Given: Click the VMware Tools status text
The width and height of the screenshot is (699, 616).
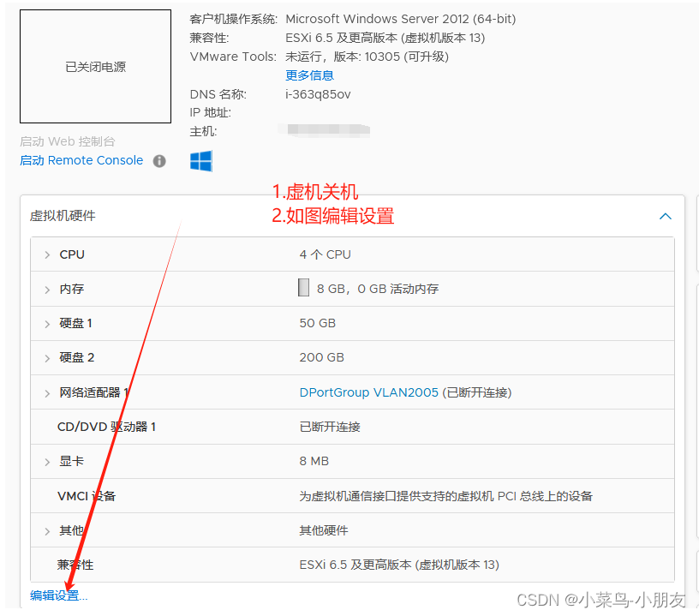Looking at the screenshot, I should click(x=367, y=57).
